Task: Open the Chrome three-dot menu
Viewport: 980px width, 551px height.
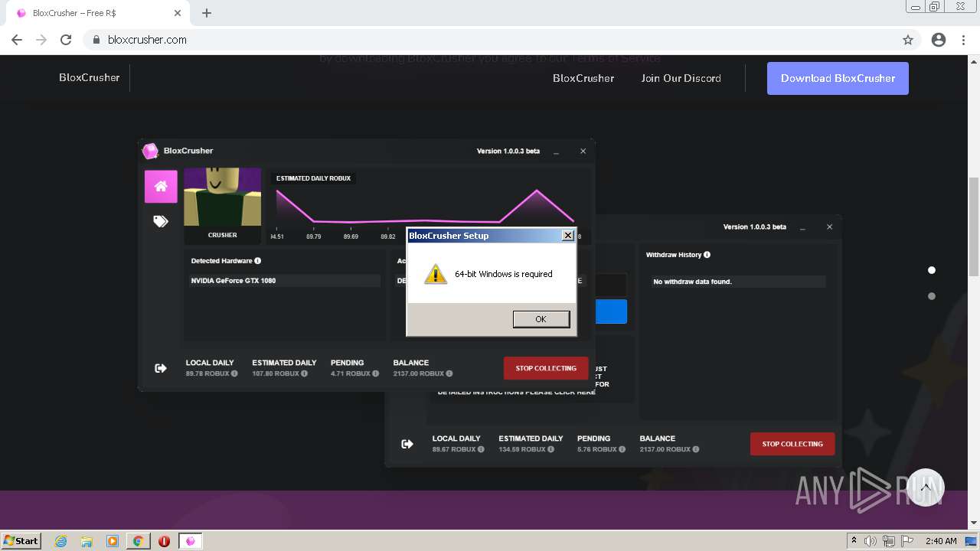Action: (963, 40)
